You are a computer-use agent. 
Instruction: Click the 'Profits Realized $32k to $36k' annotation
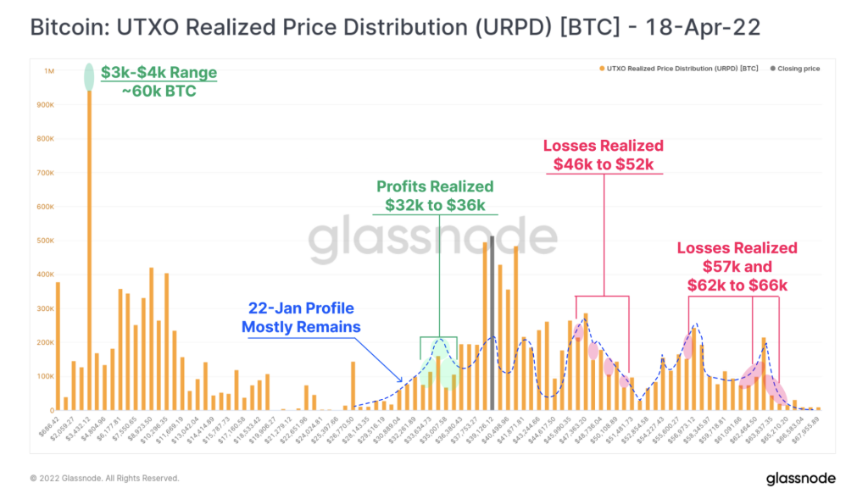tap(435, 195)
